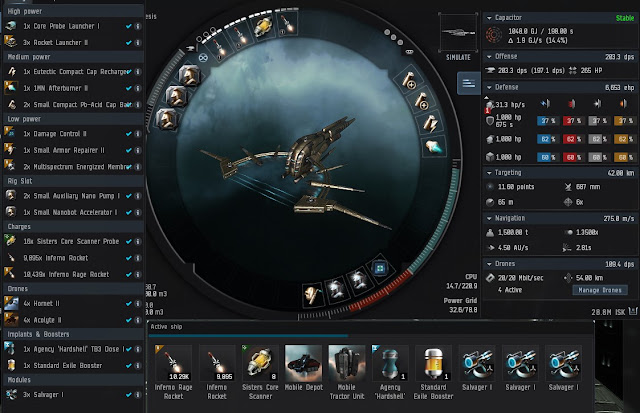Collapse the Drones stats section

(489, 264)
